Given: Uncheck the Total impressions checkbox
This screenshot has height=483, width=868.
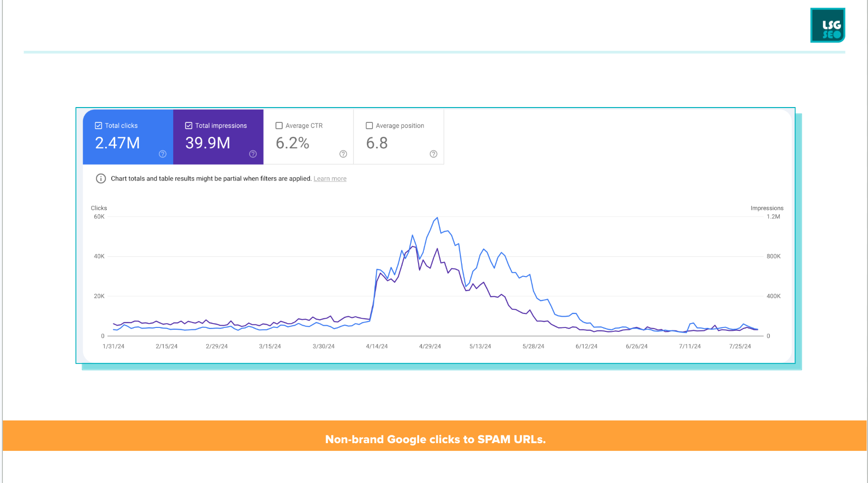Looking at the screenshot, I should (189, 126).
